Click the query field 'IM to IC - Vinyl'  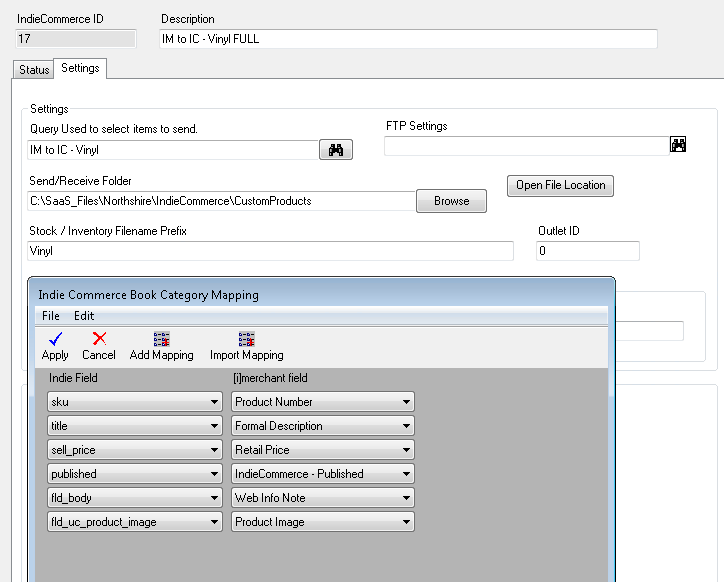click(173, 150)
